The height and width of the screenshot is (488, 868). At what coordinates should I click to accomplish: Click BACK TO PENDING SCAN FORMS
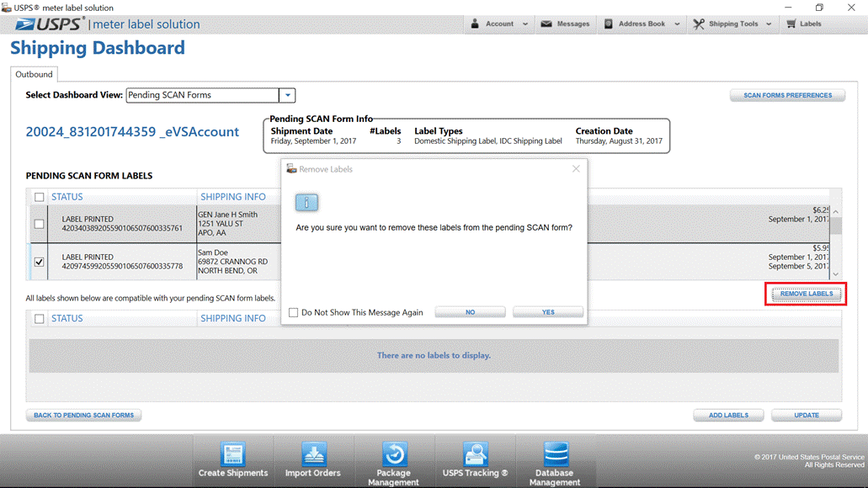click(x=83, y=415)
